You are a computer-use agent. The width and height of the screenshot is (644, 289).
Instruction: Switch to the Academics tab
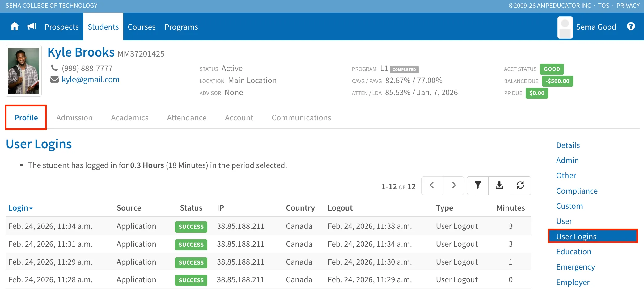coord(130,118)
